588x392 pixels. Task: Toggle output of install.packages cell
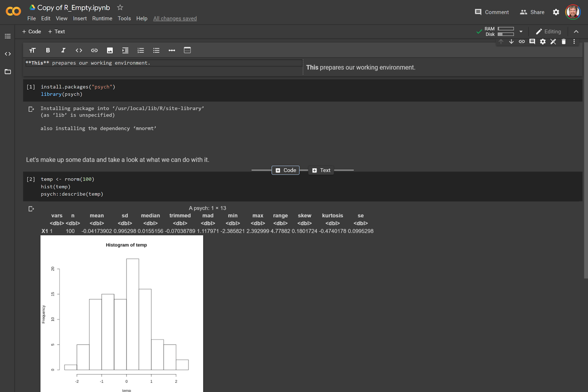pos(31,109)
